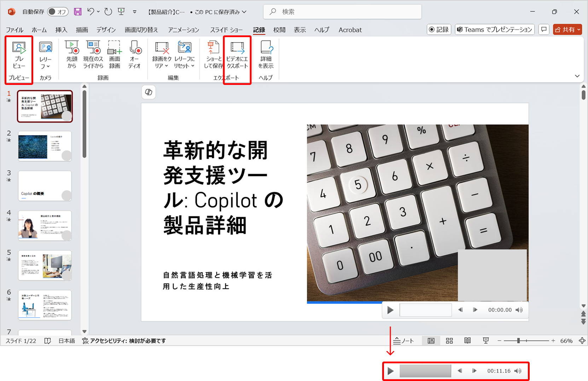
Task: Click the 66% zoom level
Action: (x=566, y=341)
